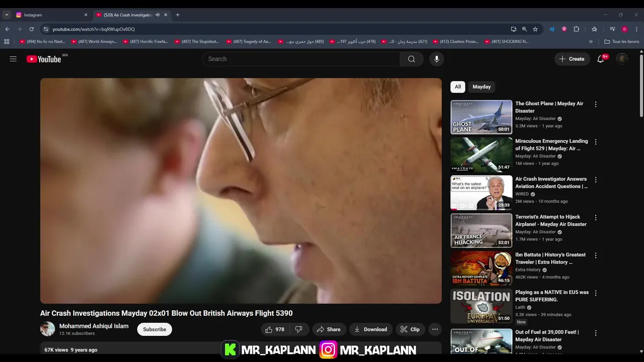Open bookmark World Airways

[94, 42]
